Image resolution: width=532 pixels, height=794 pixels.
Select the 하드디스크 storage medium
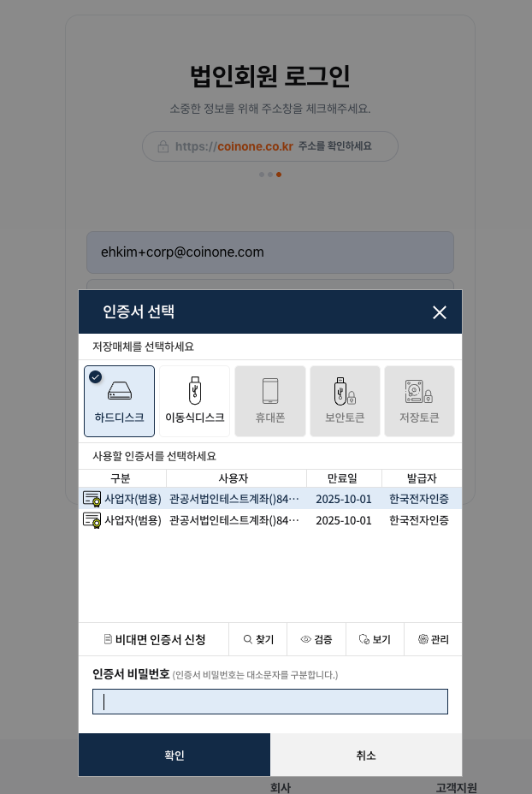[119, 401]
